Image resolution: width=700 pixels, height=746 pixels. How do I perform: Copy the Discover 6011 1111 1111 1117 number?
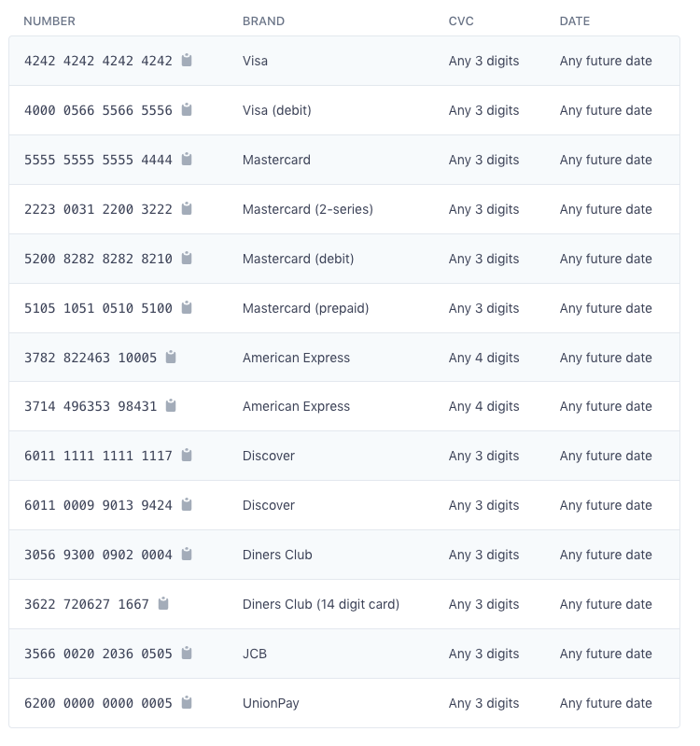pyautogui.click(x=187, y=455)
